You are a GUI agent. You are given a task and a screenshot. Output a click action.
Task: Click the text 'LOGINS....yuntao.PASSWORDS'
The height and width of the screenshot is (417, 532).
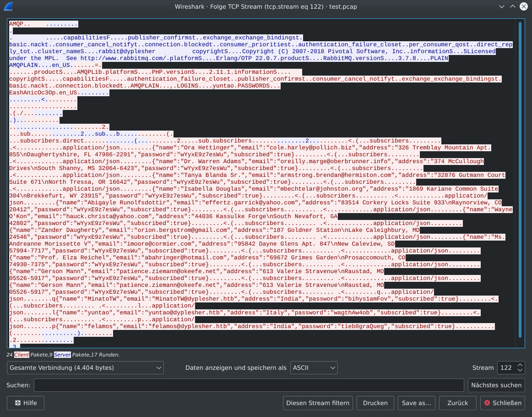point(223,86)
